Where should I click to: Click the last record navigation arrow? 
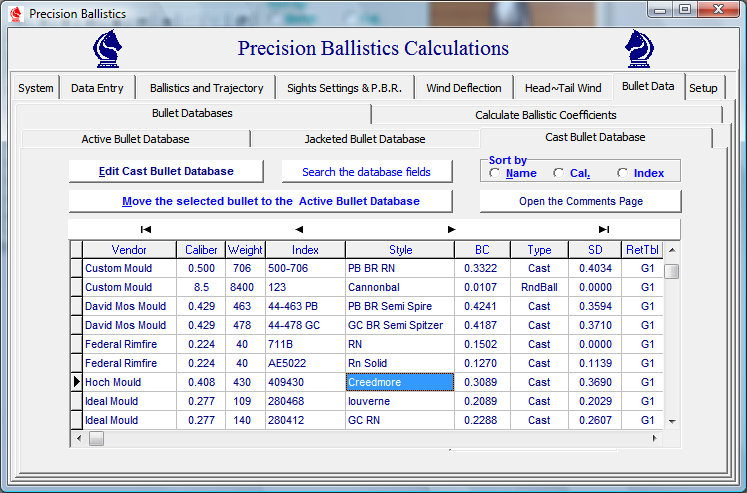tap(604, 229)
